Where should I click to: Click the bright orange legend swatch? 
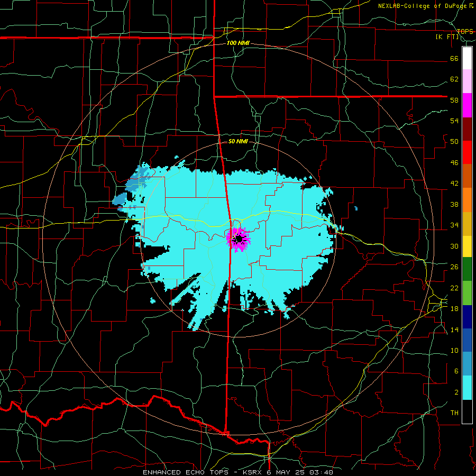(467, 200)
